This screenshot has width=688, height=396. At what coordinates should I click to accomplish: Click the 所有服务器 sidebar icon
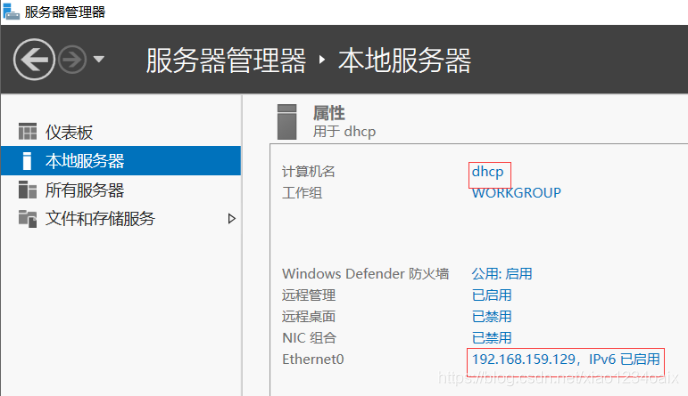pyautogui.click(x=28, y=189)
